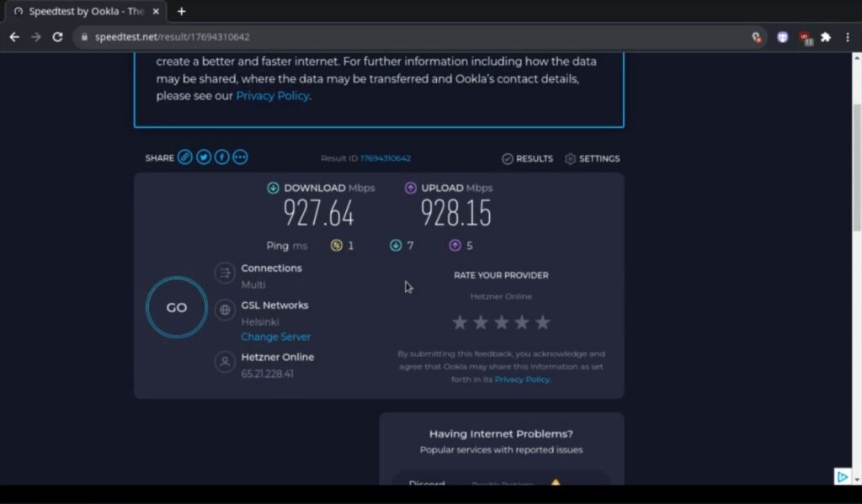Click the "RATE YOUR PROVIDER" heading
Viewport: 862px width, 504px height.
502,275
